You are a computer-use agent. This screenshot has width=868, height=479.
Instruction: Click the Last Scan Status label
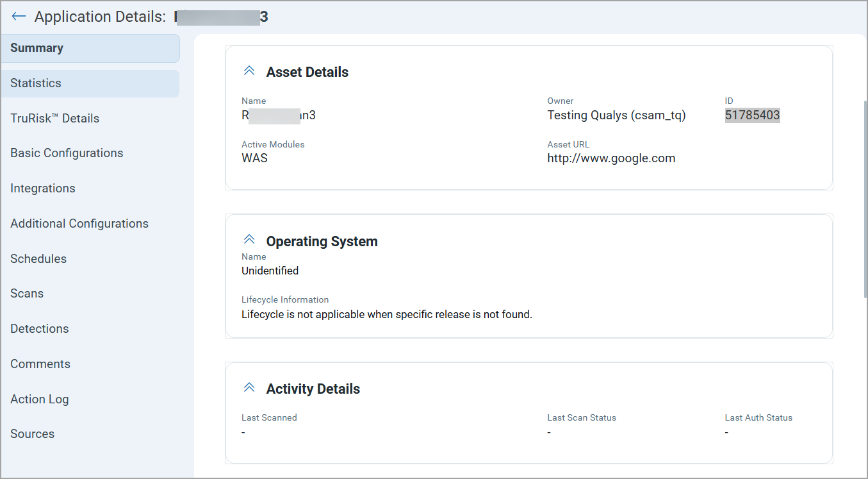click(x=582, y=417)
